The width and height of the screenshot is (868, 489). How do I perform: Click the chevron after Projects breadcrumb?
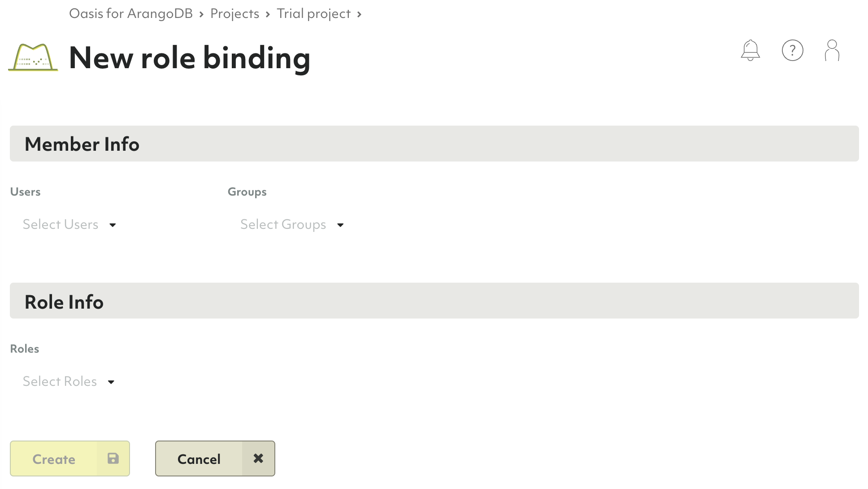click(x=268, y=14)
